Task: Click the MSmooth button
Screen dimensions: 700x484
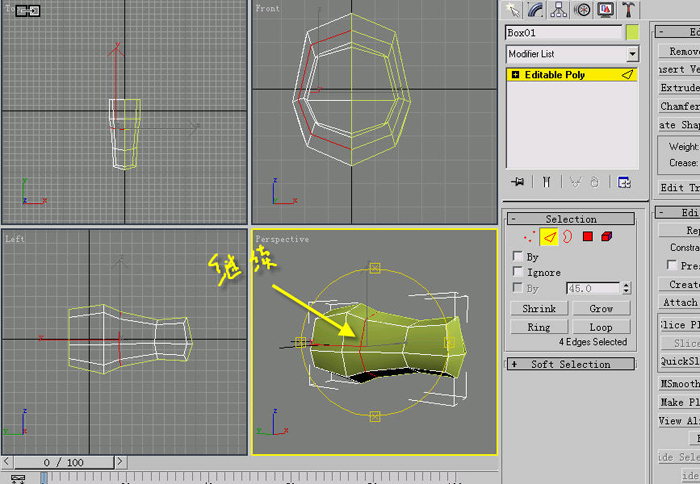Action: click(679, 384)
